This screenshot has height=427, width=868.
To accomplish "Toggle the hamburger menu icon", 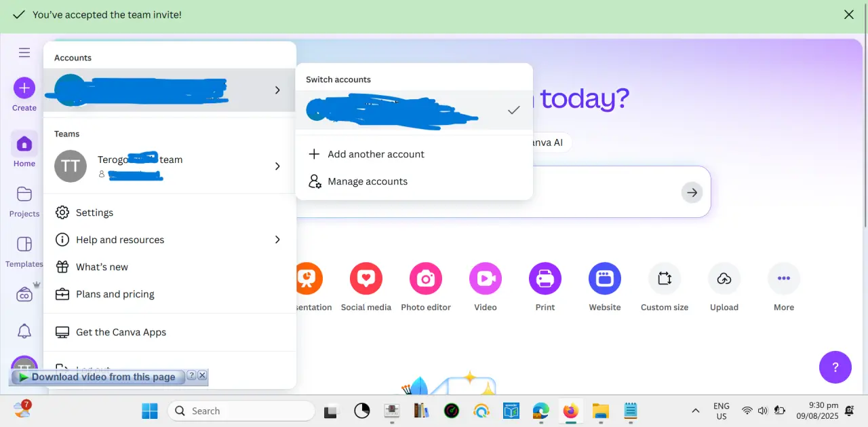I will coord(24,52).
